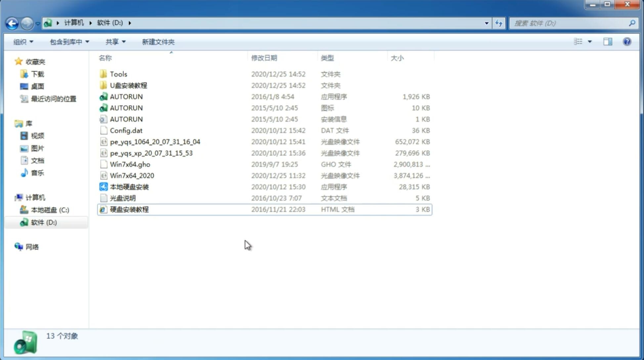Open 硬盘安装教程 HTML document
Viewport: 644px width, 360px height.
click(129, 209)
